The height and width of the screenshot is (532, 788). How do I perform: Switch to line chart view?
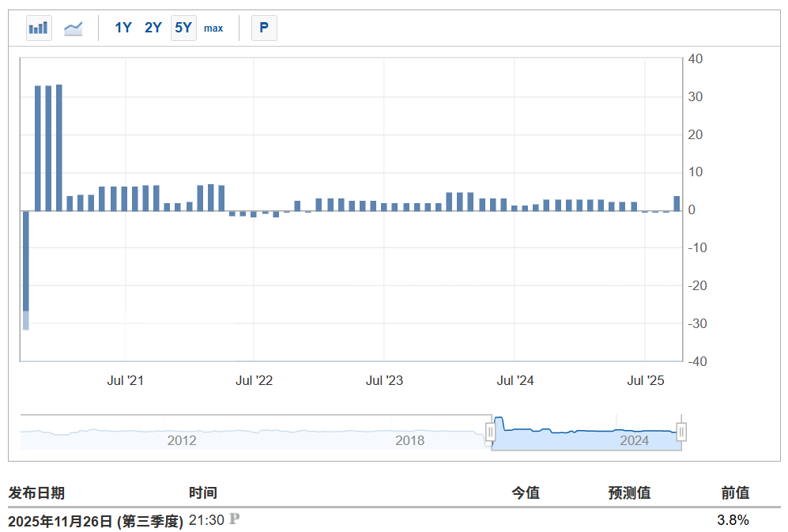(x=74, y=27)
